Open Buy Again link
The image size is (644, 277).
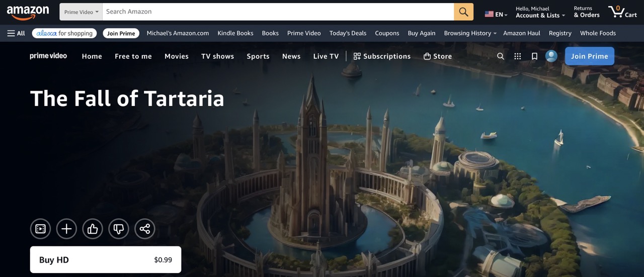tap(422, 33)
